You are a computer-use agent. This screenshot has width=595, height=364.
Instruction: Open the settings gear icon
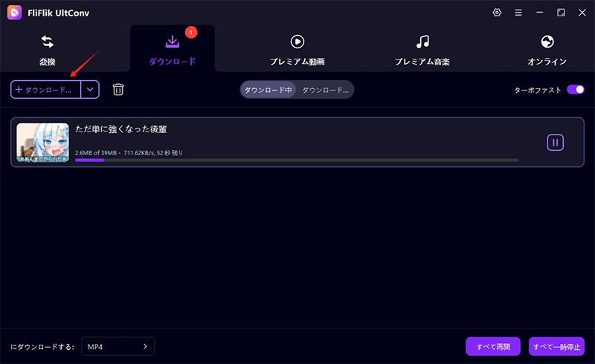(x=497, y=13)
